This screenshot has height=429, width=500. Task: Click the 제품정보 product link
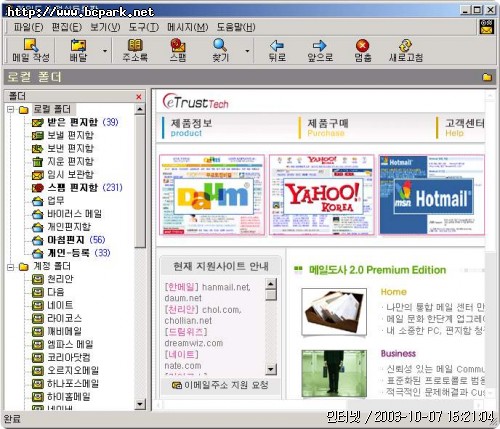tap(191, 128)
